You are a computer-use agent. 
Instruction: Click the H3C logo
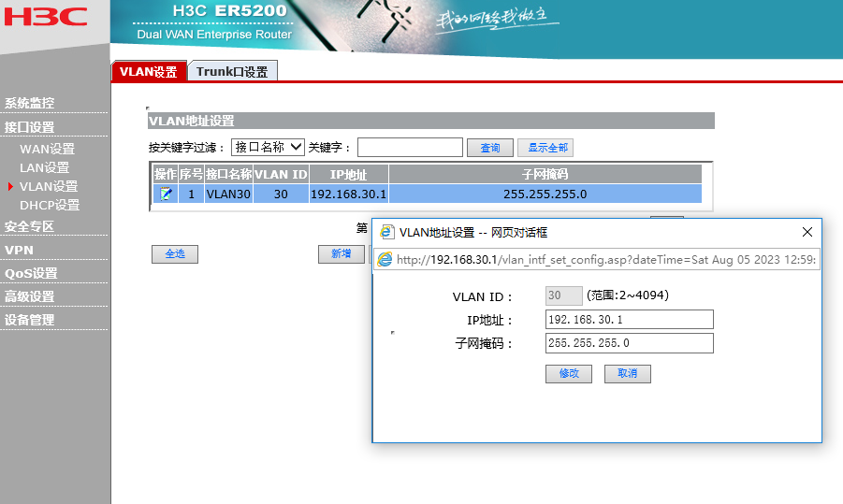tap(46, 16)
